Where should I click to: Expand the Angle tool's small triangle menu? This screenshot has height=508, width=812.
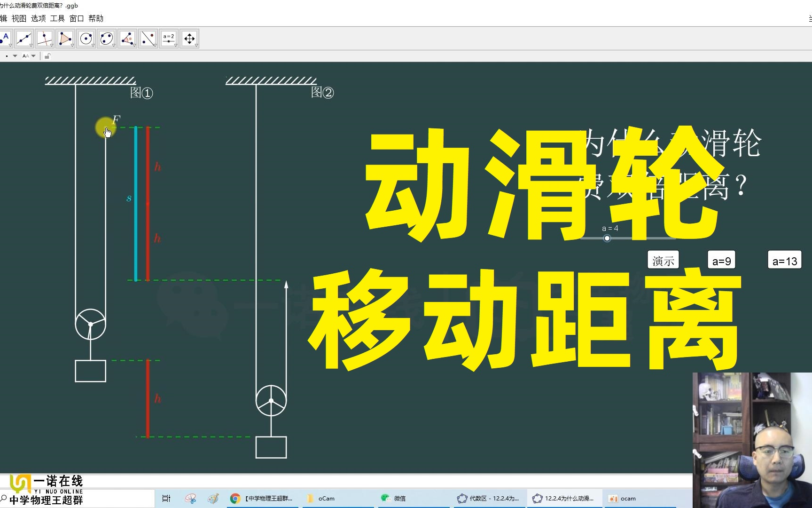coord(134,46)
